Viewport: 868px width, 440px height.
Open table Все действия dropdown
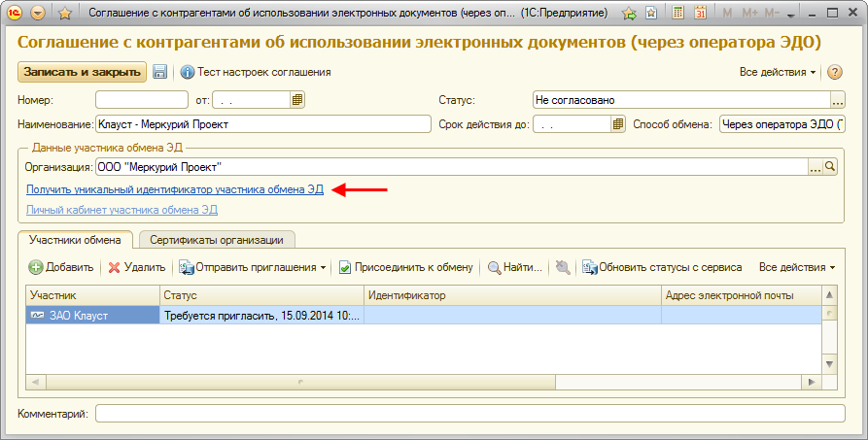797,267
